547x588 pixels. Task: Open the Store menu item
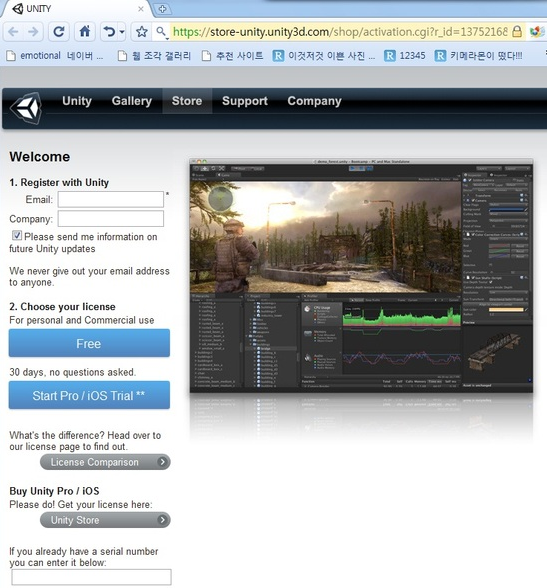pyautogui.click(x=187, y=101)
